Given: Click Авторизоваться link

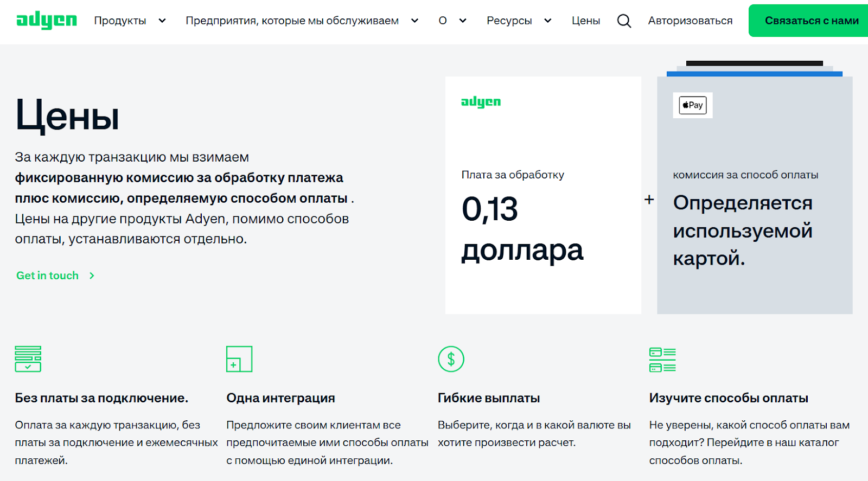Looking at the screenshot, I should pyautogui.click(x=690, y=21).
